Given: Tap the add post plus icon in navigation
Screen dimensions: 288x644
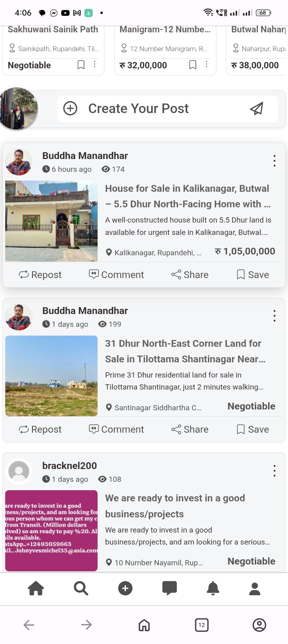Looking at the screenshot, I should point(125,588).
